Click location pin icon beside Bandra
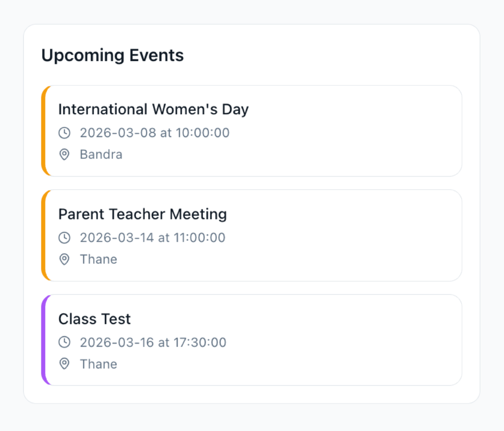Image resolution: width=504 pixels, height=431 pixels. click(x=64, y=155)
